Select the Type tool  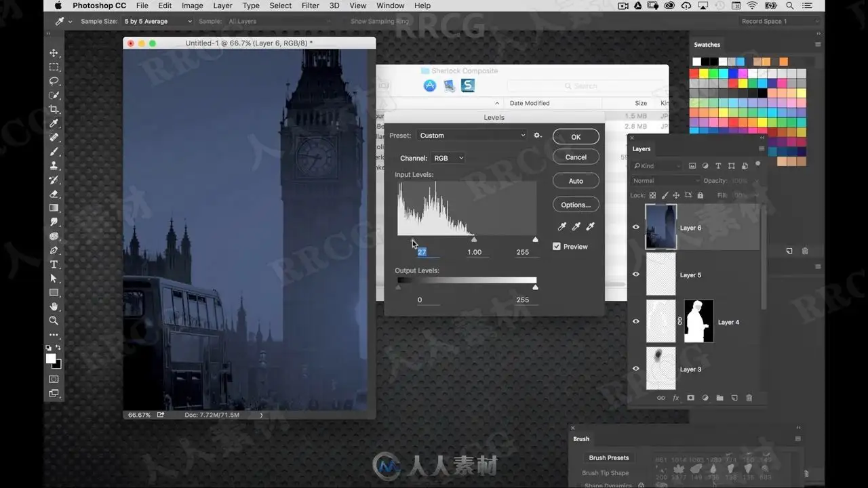54,264
